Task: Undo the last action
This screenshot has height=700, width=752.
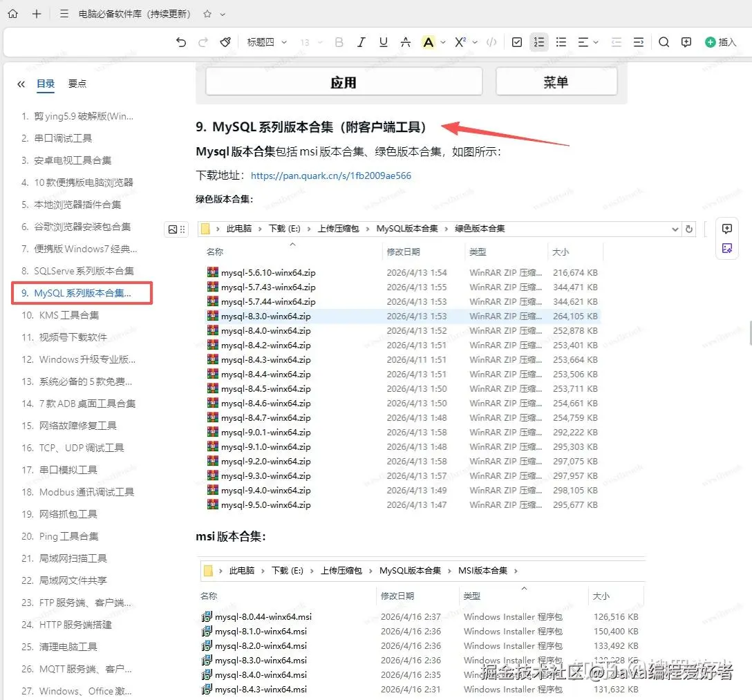Action: tap(181, 42)
